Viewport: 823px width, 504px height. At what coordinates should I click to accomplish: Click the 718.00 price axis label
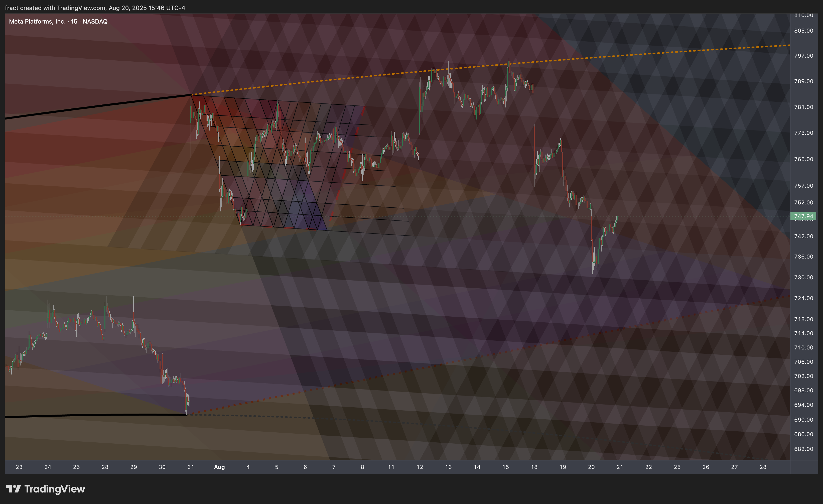pyautogui.click(x=804, y=319)
